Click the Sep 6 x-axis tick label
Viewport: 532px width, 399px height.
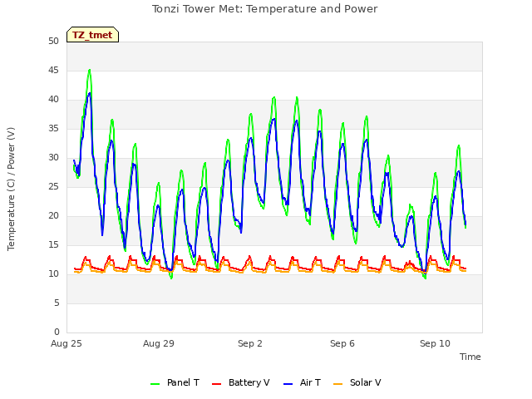click(x=342, y=343)
